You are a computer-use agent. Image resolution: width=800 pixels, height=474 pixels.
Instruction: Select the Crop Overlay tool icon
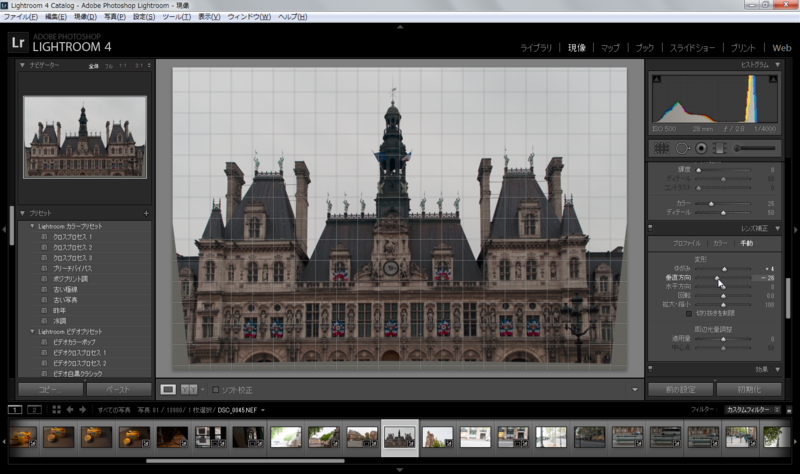pos(661,148)
